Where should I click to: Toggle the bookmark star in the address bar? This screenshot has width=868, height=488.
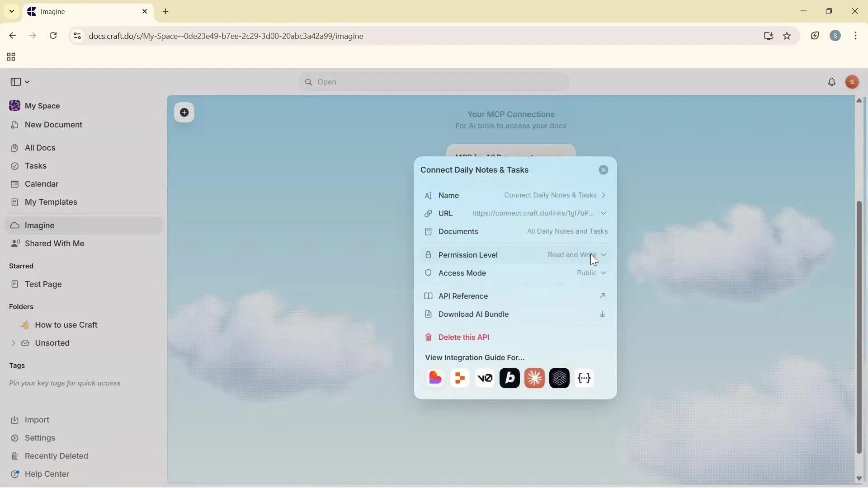click(x=788, y=36)
